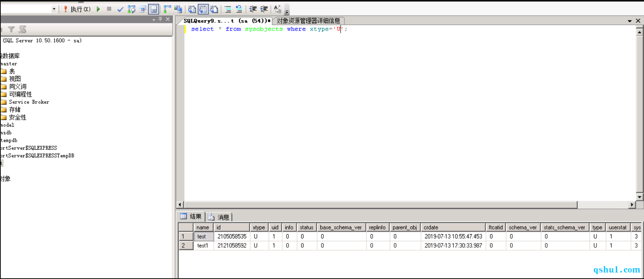644x279 pixels.
Task: Click the Cancel Executing Query stop icon
Action: click(x=109, y=9)
